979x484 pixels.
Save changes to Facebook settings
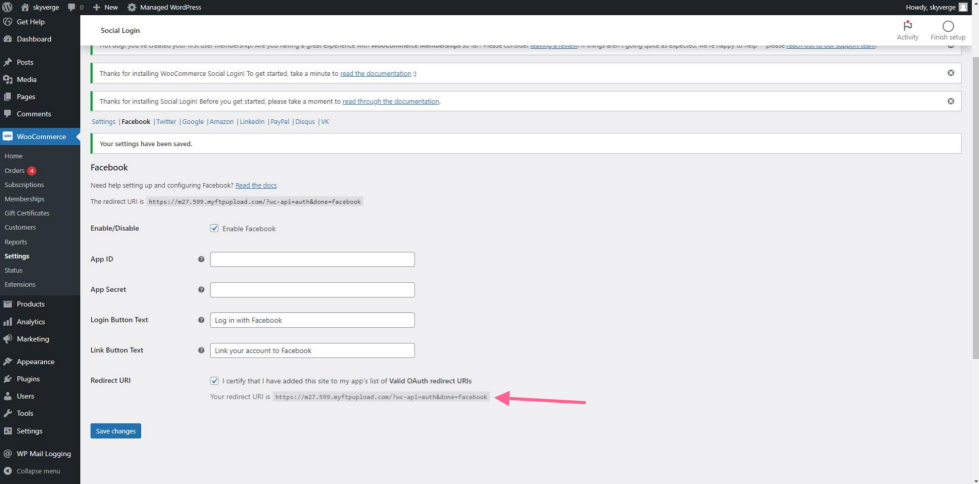[x=116, y=431]
